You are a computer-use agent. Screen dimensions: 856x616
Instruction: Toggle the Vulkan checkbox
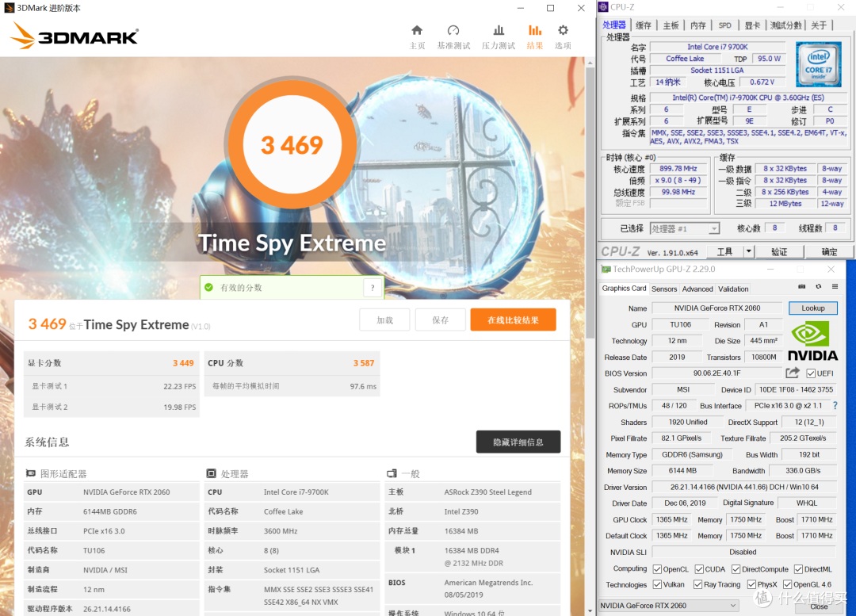click(657, 584)
